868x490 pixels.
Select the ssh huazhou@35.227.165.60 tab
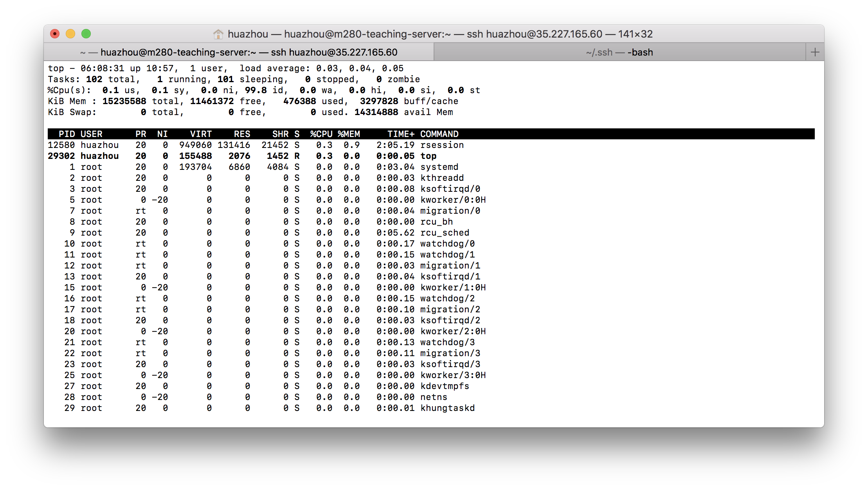click(x=239, y=52)
